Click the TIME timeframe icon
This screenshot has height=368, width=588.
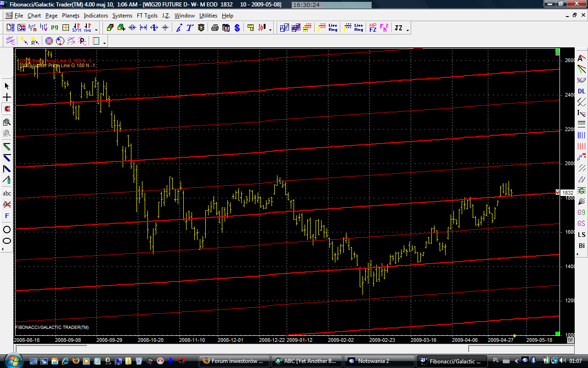(x=87, y=28)
